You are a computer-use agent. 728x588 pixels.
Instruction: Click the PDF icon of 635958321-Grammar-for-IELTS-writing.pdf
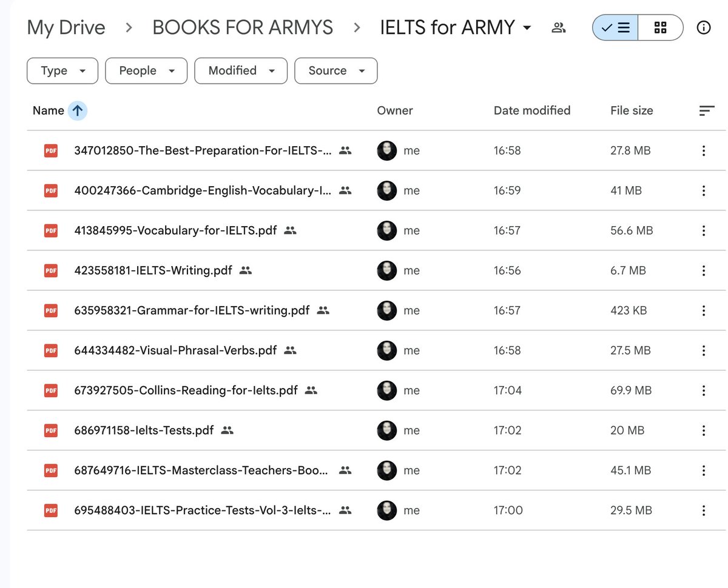(51, 310)
